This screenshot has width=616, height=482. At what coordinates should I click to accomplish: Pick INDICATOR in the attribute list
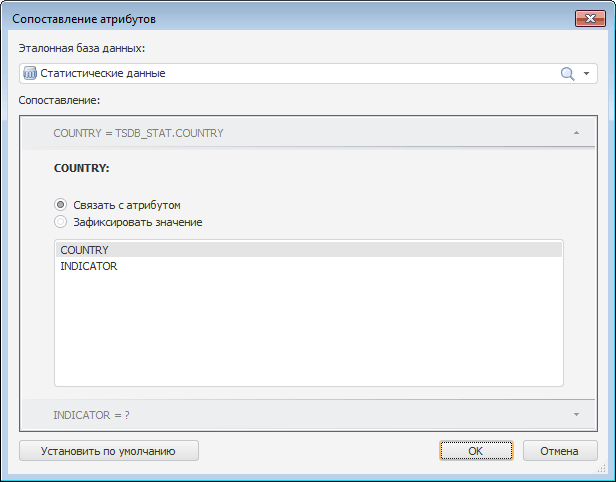click(x=89, y=267)
